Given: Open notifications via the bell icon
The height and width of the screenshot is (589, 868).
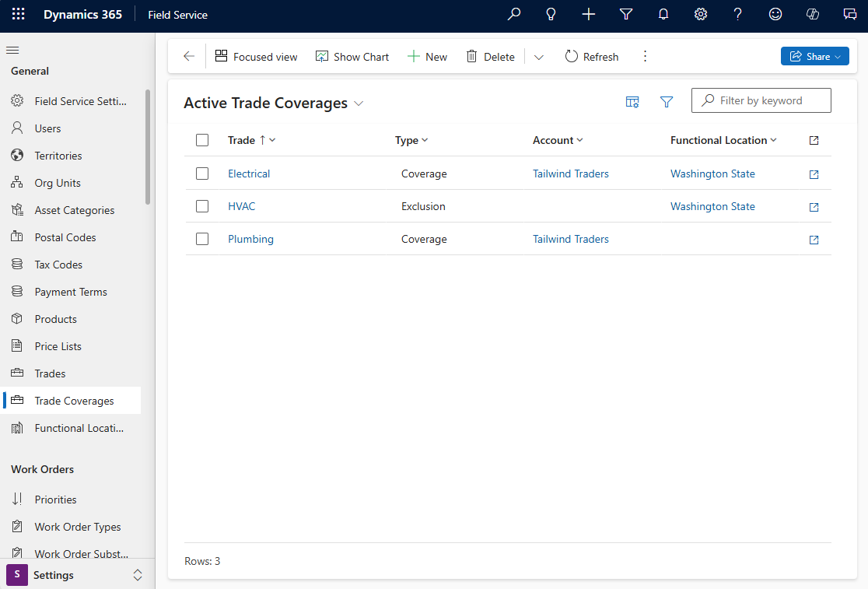Looking at the screenshot, I should coord(663,14).
